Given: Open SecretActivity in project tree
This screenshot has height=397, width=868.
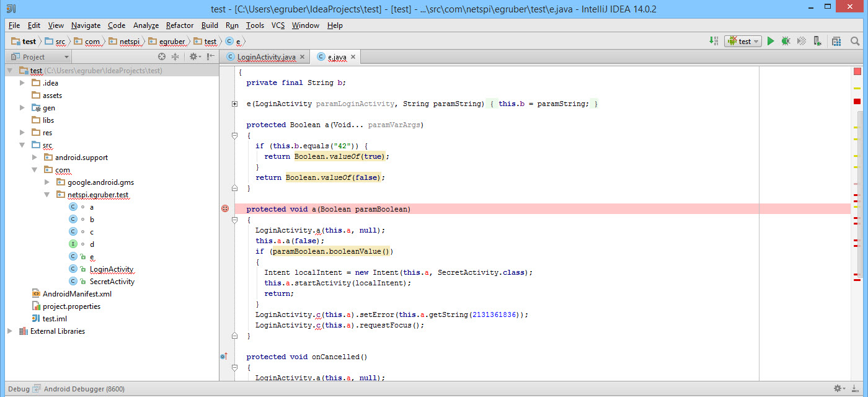Looking at the screenshot, I should pyautogui.click(x=112, y=281).
